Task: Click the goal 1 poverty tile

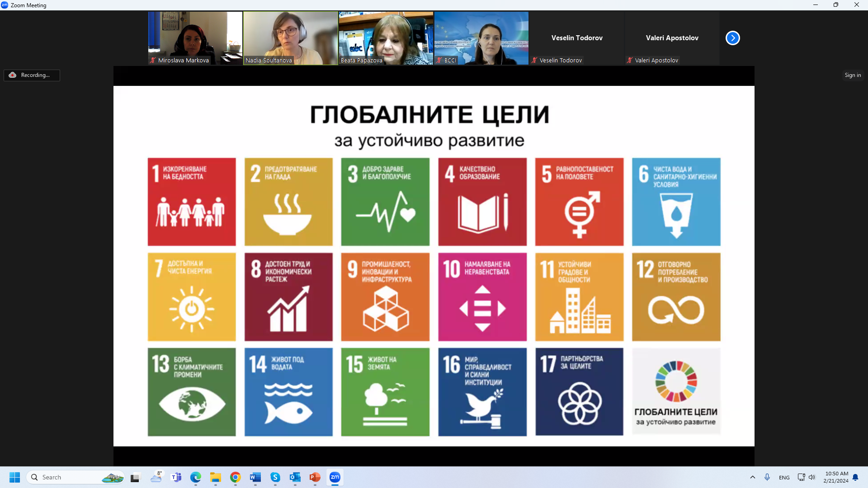Action: point(192,202)
